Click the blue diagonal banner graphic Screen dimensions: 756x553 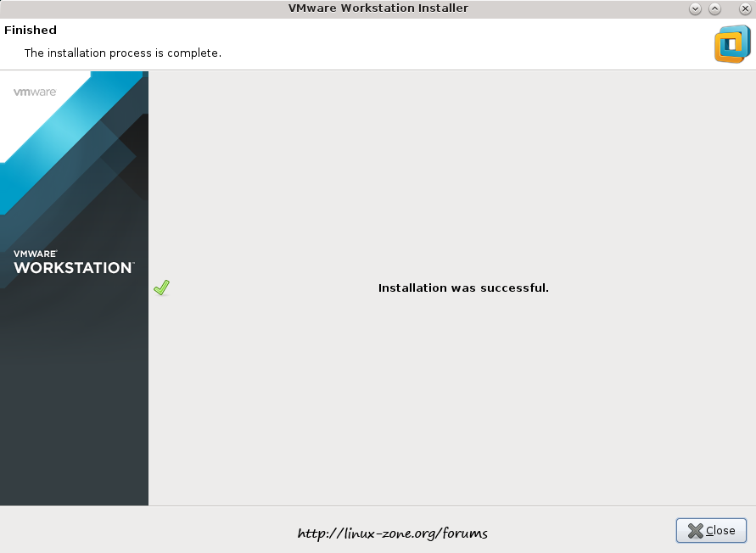[76, 136]
